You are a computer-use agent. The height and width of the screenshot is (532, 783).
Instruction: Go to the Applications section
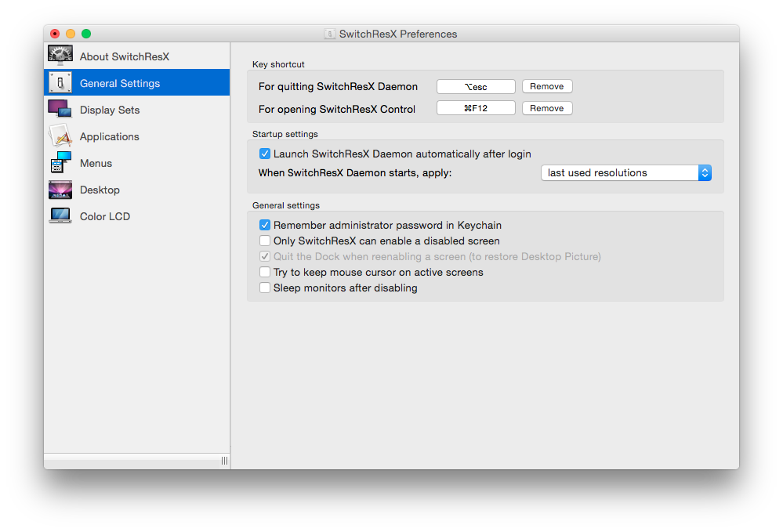pyautogui.click(x=137, y=136)
